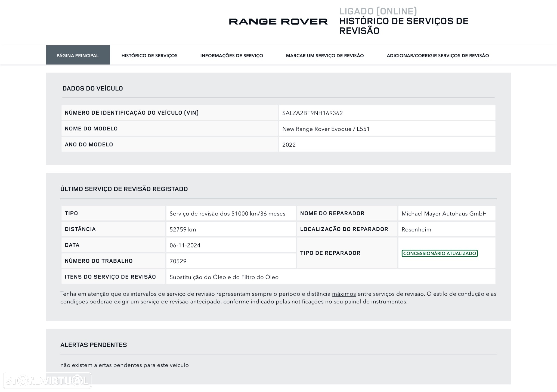The image size is (557, 392).
Task: Click the model year value 2022
Action: [x=289, y=145]
